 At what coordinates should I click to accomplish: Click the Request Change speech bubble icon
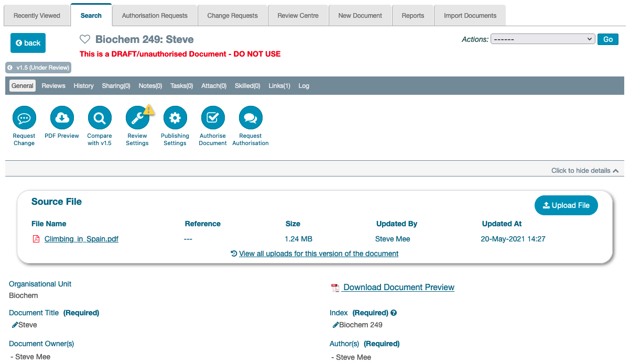[x=24, y=118]
